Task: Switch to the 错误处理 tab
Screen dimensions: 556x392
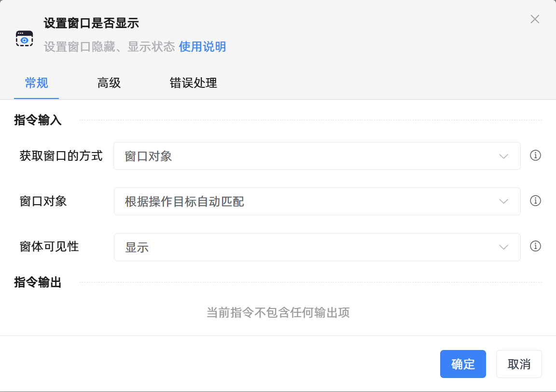Action: (194, 83)
